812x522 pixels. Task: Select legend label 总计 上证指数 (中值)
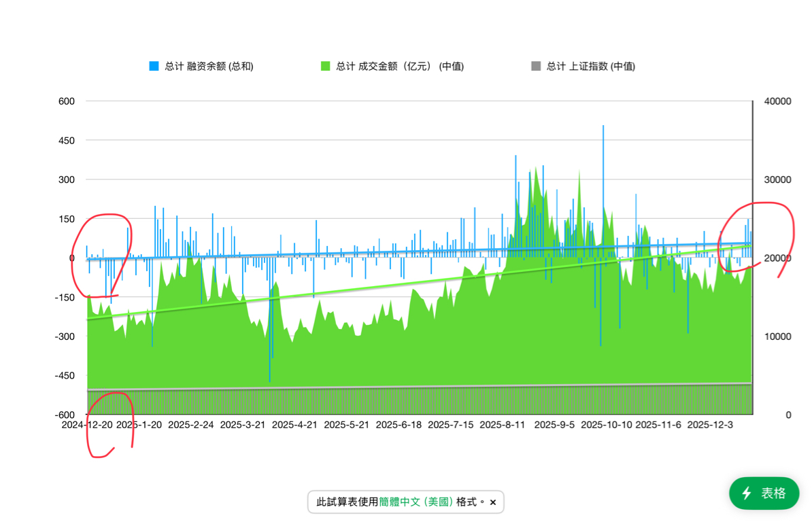591,66
